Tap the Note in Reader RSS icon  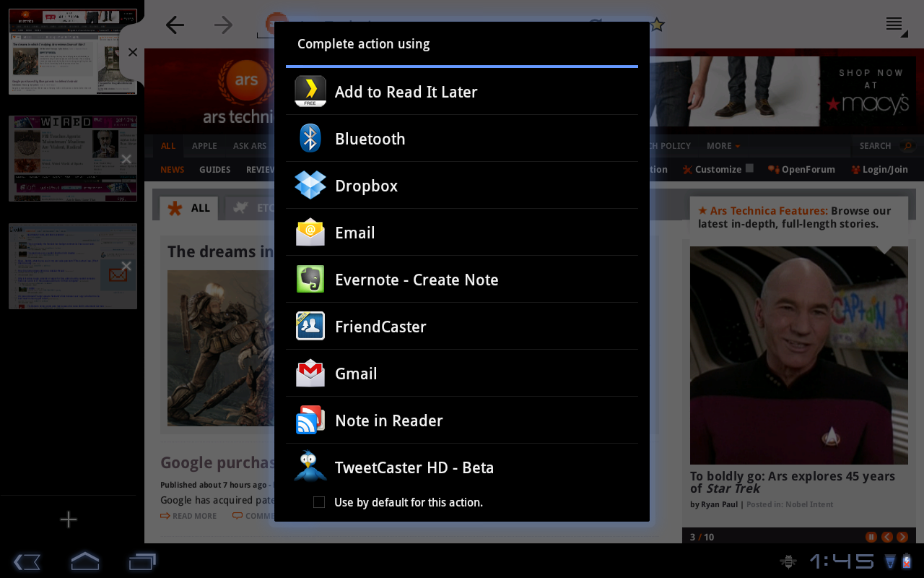(310, 420)
